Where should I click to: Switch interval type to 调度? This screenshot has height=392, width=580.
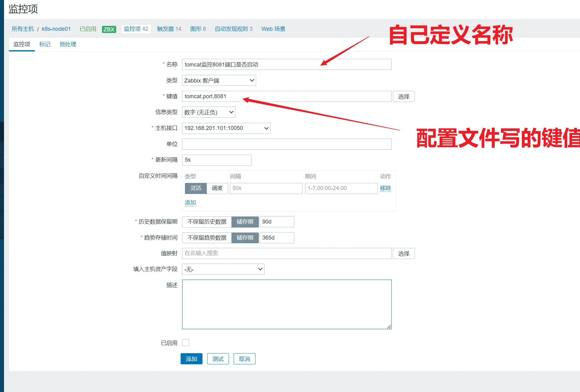point(217,188)
